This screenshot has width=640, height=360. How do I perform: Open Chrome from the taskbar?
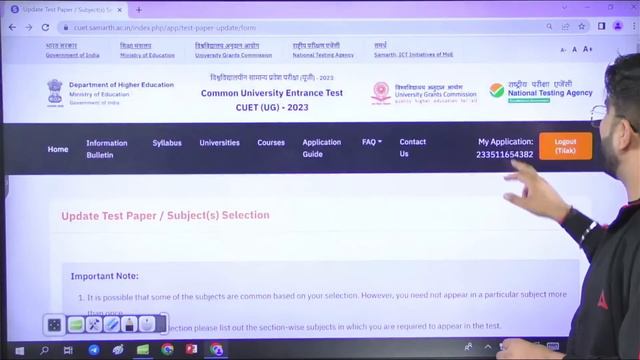tap(167, 349)
